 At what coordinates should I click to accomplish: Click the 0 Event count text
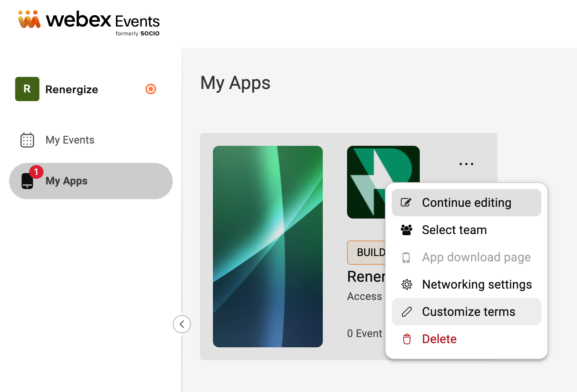364,333
